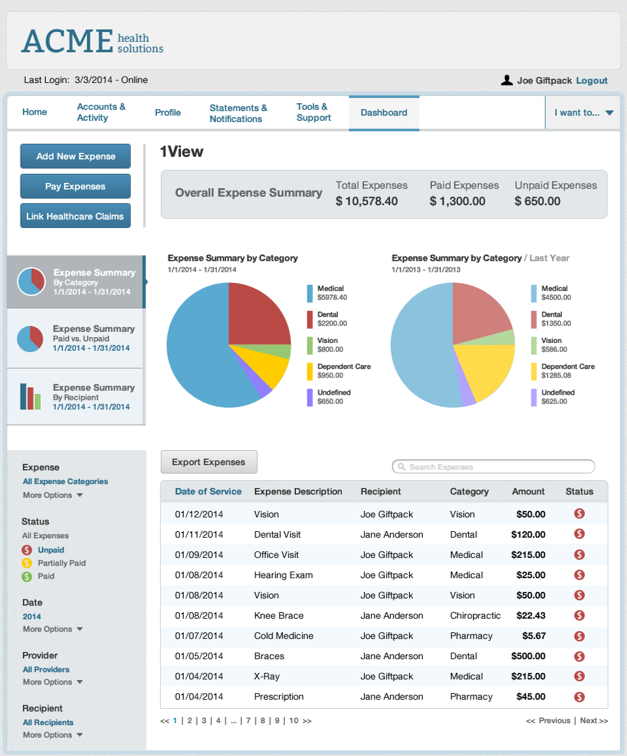627x756 pixels.
Task: Click the blue Medical legend color swatch
Action: coord(310,293)
